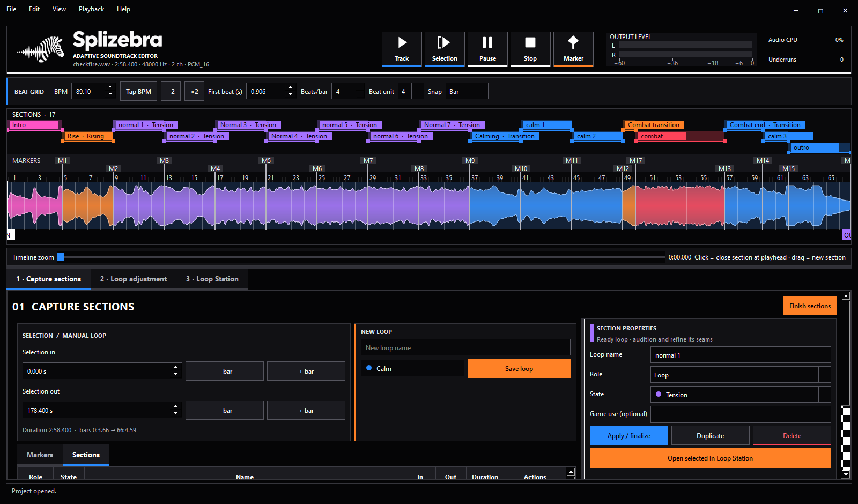Select the Combat transition section
This screenshot has width=858, height=504.
point(654,125)
